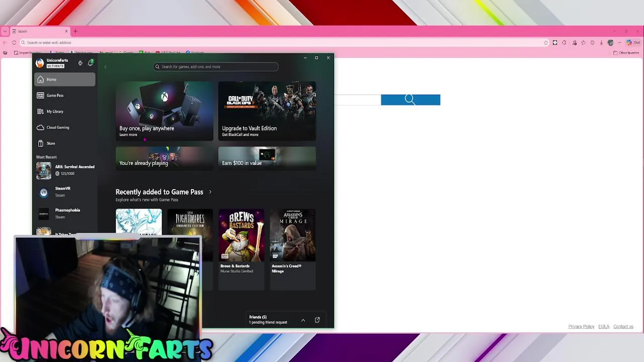Viewport: 644px width, 362px height.
Task: Click ULTIMATE badge under UnicornFarts
Action: pos(55,66)
